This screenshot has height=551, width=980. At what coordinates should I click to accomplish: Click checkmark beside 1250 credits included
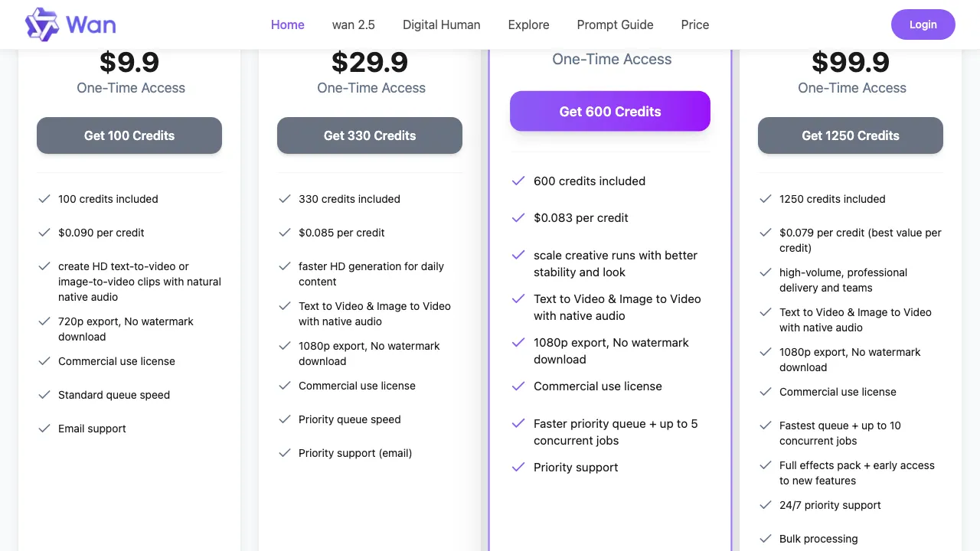[766, 199]
